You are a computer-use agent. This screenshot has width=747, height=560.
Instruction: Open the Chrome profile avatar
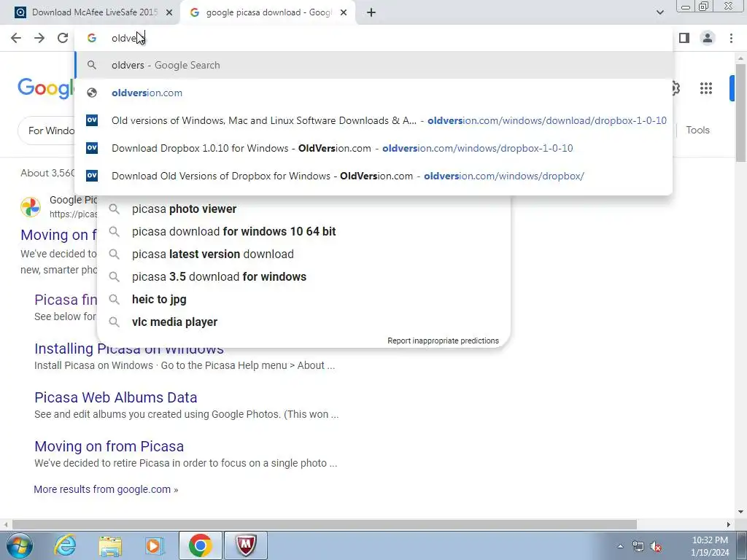pos(708,38)
